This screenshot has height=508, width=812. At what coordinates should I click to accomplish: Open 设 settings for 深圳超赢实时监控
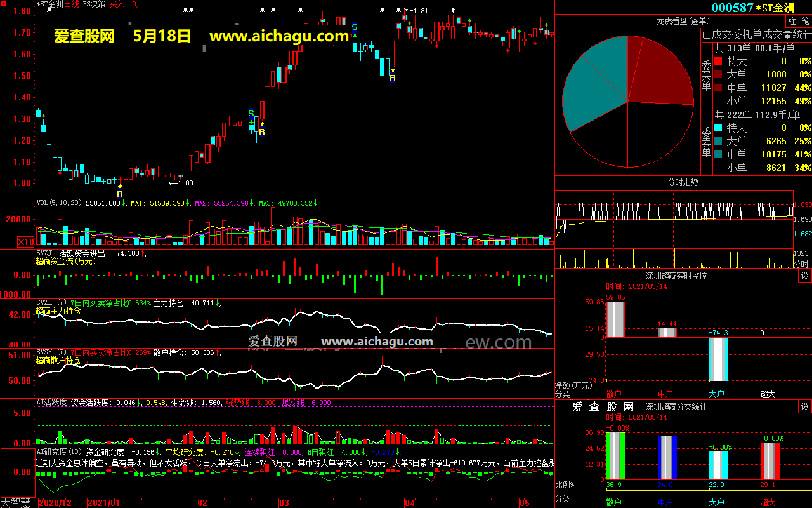(x=804, y=276)
